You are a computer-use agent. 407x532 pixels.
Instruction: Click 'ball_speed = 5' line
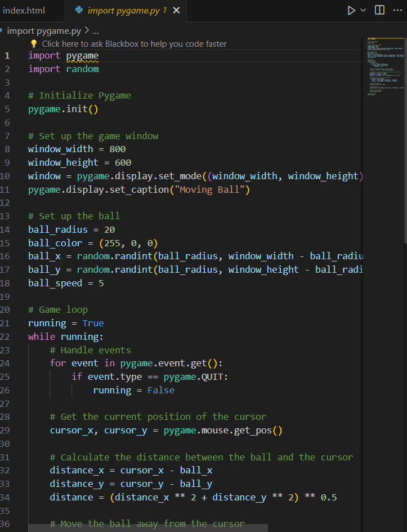[66, 283]
